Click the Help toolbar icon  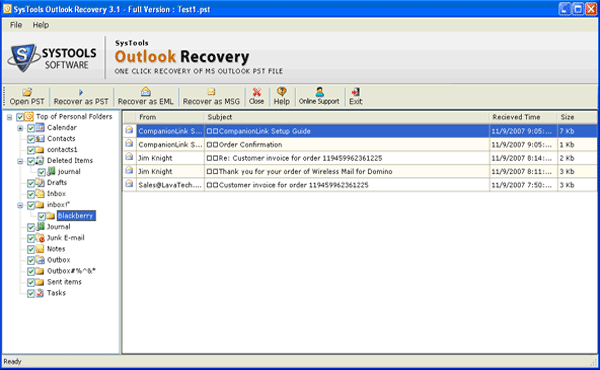pos(282,91)
